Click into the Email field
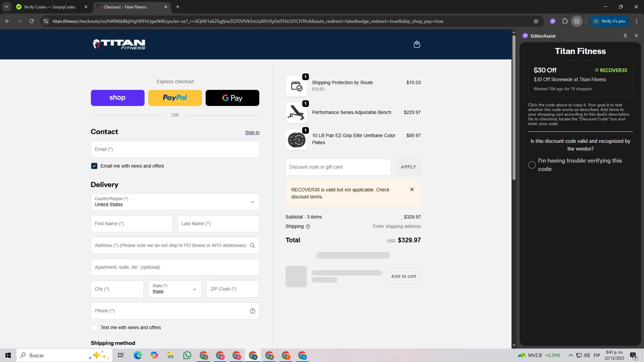This screenshot has width=644, height=362. click(x=175, y=149)
